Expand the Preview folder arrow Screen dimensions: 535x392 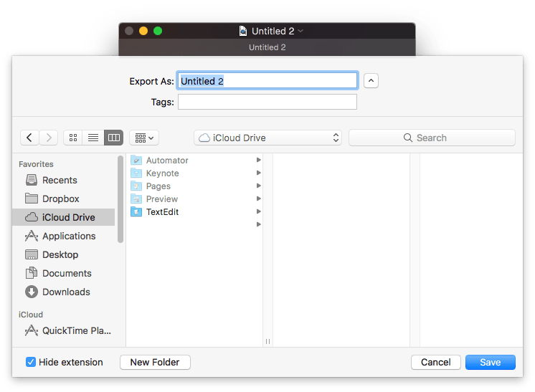click(259, 199)
